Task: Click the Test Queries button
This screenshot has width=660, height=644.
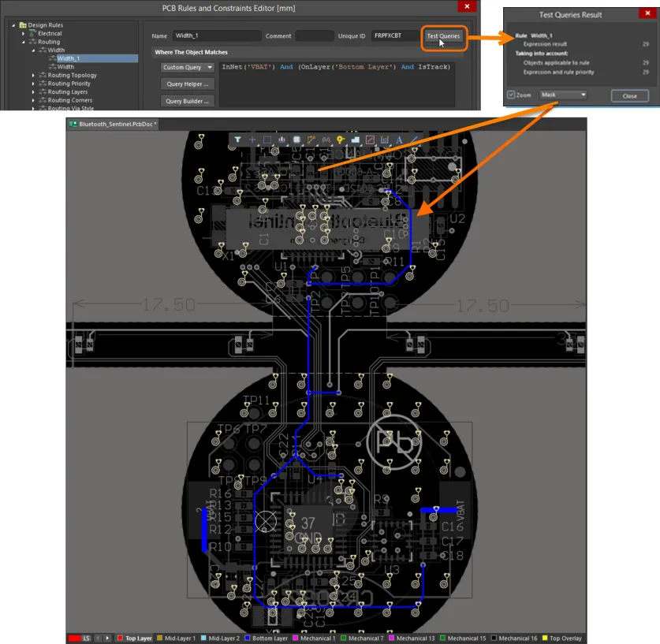Action: coord(444,36)
